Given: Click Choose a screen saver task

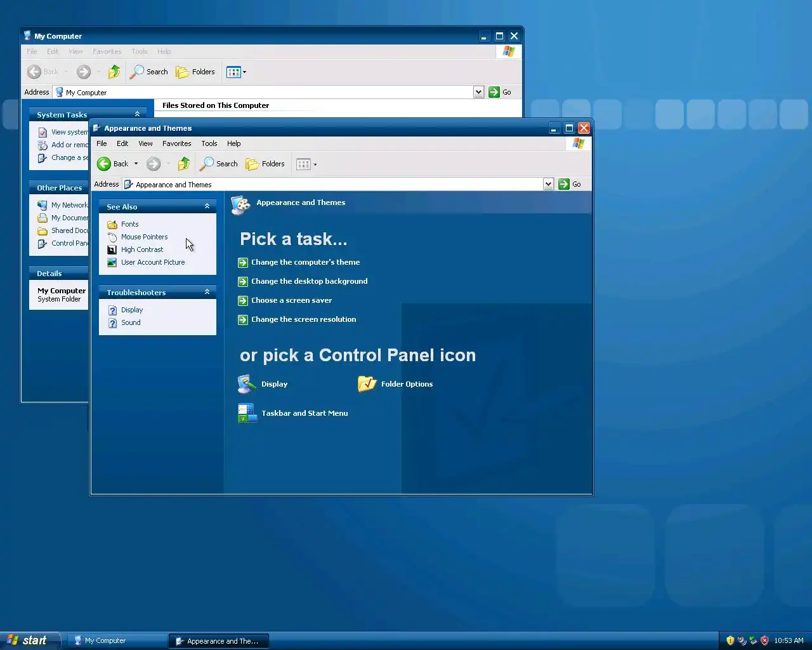Looking at the screenshot, I should [x=291, y=300].
